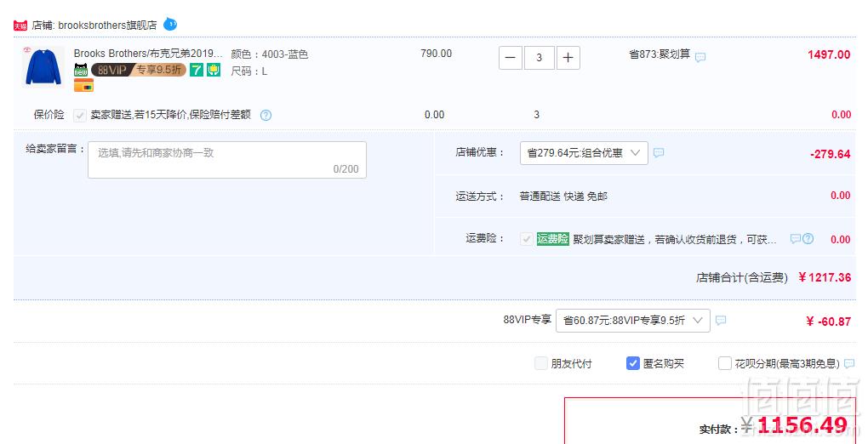Click the 尺码：L size text
The width and height of the screenshot is (868, 444).
249,71
